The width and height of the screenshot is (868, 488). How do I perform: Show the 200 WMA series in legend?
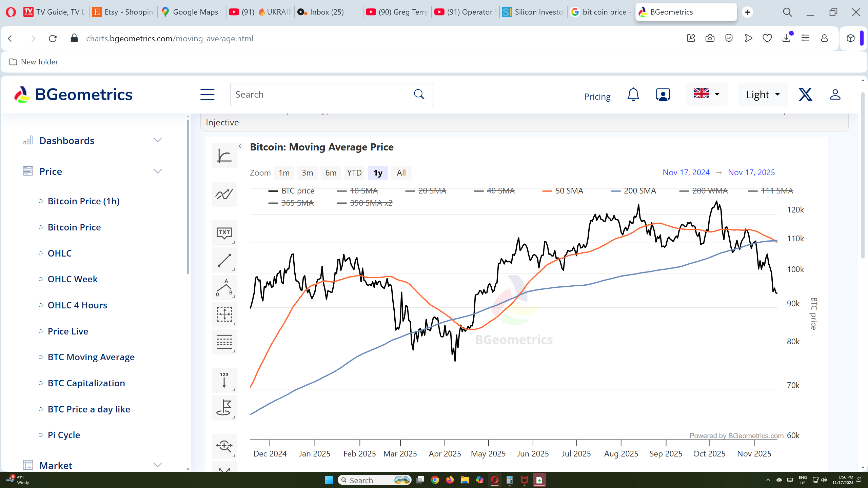[x=710, y=191]
